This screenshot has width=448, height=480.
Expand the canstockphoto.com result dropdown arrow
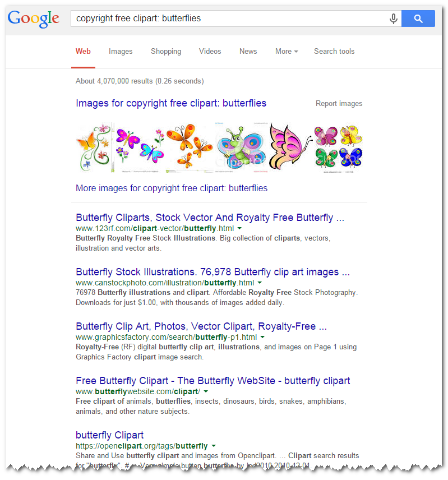point(260,283)
